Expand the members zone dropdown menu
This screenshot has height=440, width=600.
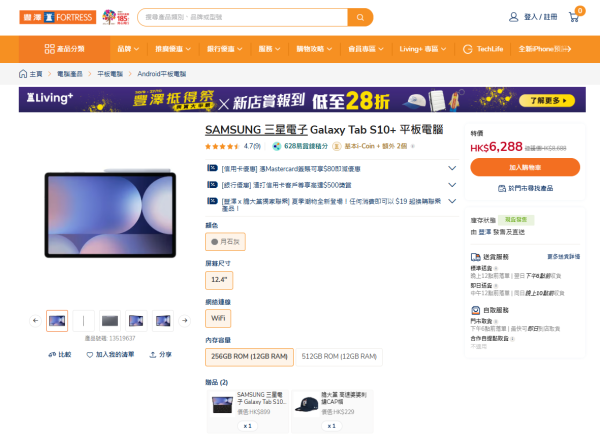point(366,49)
